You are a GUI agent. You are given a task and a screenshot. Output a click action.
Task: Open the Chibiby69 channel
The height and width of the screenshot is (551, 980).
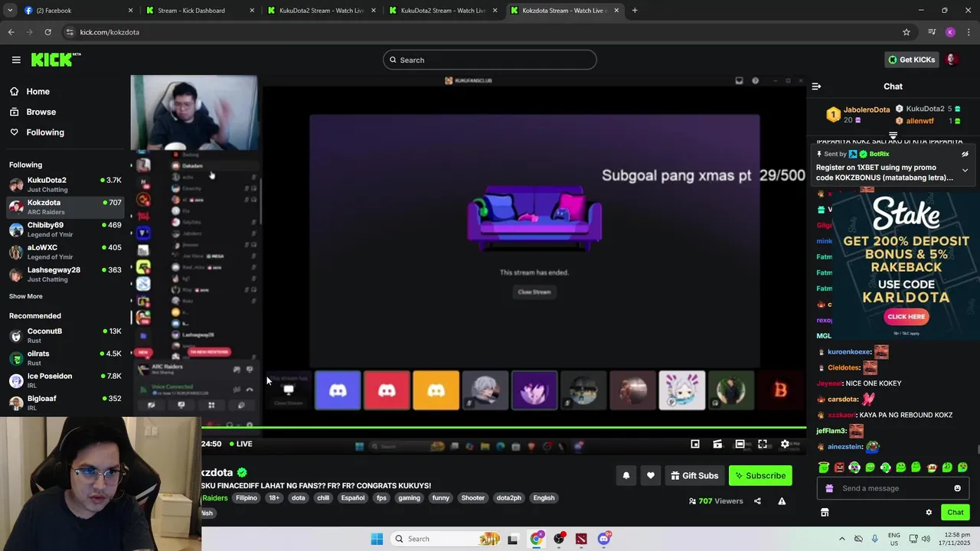tap(65, 230)
